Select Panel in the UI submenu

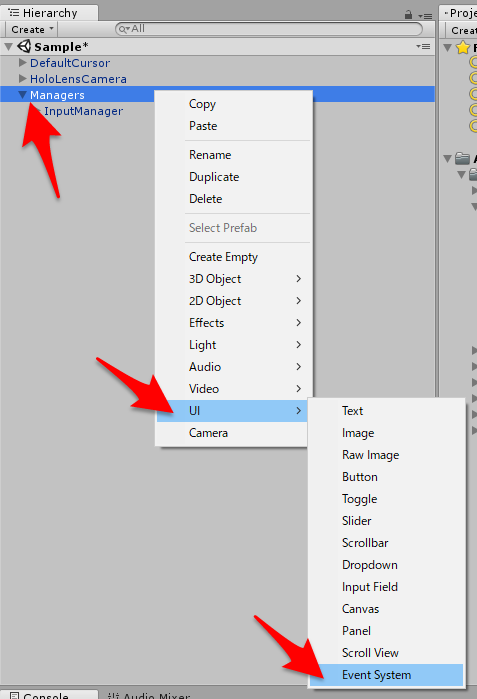click(386, 631)
